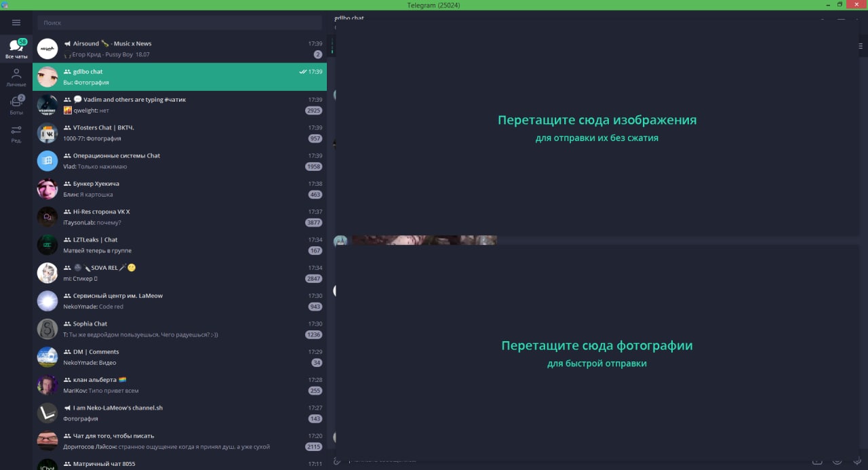Open the клан альберта chat
Image resolution: width=868 pixels, height=470 pixels.
tap(180, 385)
